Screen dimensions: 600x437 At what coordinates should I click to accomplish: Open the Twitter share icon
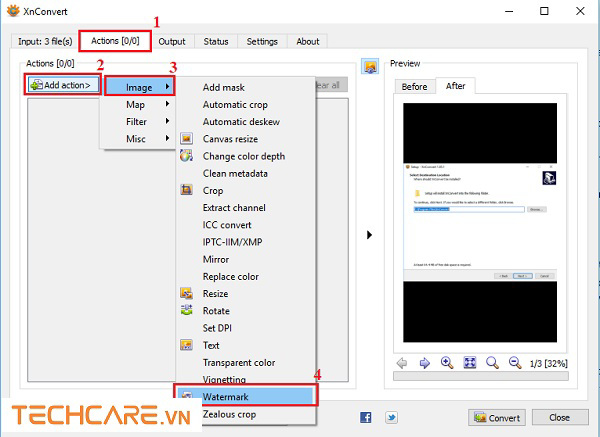391,417
